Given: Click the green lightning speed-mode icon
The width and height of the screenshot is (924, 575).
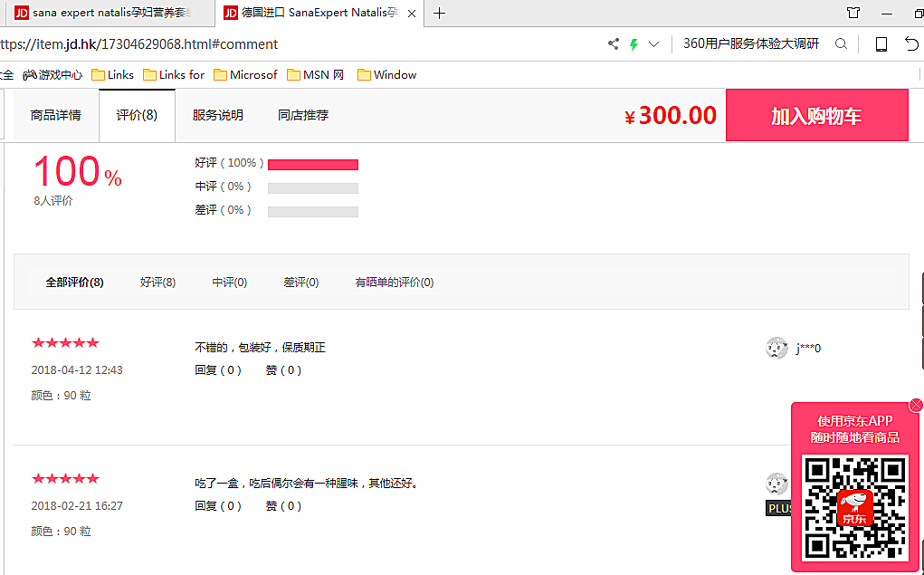Looking at the screenshot, I should [633, 44].
